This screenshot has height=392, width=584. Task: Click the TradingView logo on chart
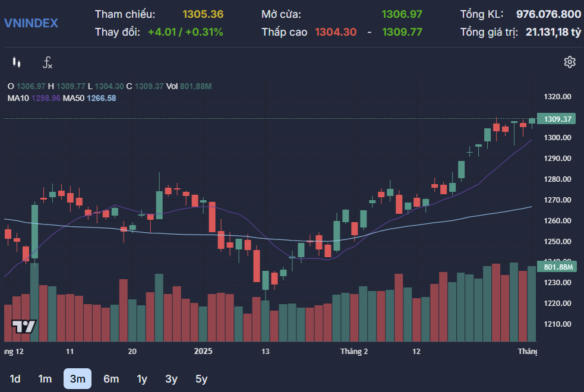24,326
